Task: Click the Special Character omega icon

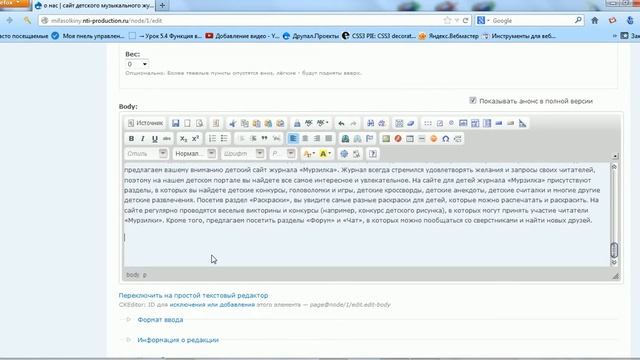Action: pos(445,139)
